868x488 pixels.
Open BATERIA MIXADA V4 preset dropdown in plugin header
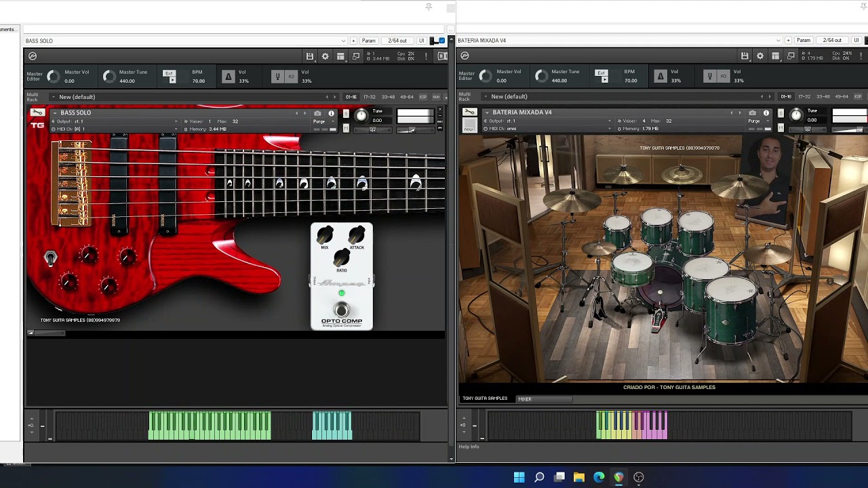pyautogui.click(x=620, y=41)
